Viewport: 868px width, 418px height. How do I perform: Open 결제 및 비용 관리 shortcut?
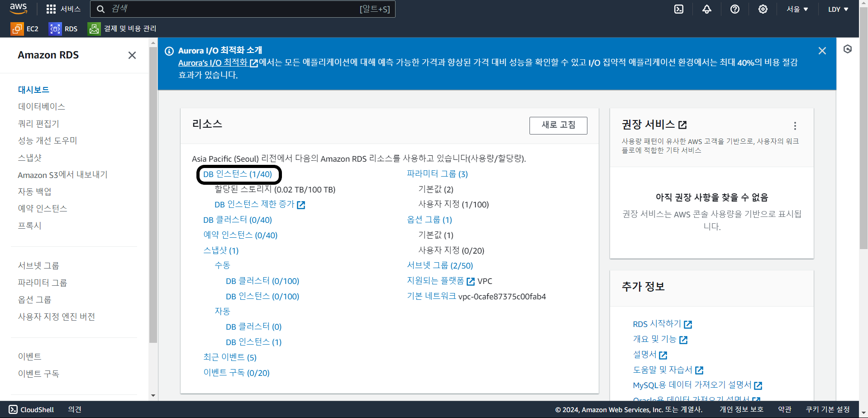click(x=122, y=29)
